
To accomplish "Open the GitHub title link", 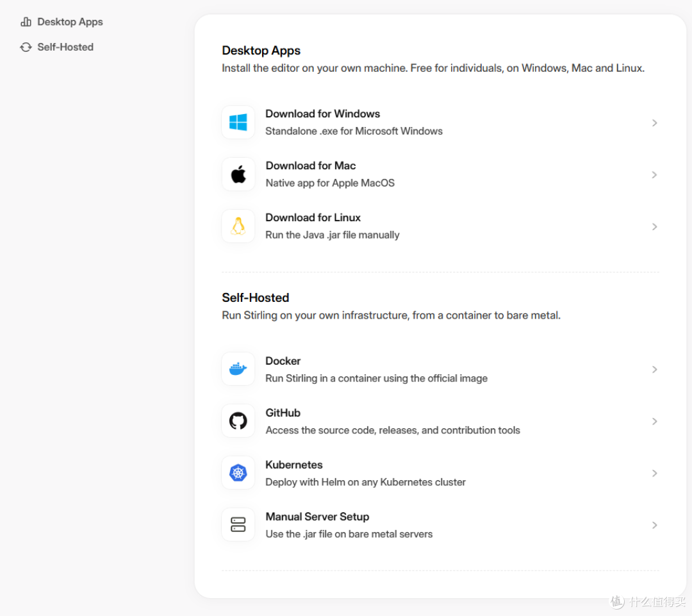I will 283,413.
